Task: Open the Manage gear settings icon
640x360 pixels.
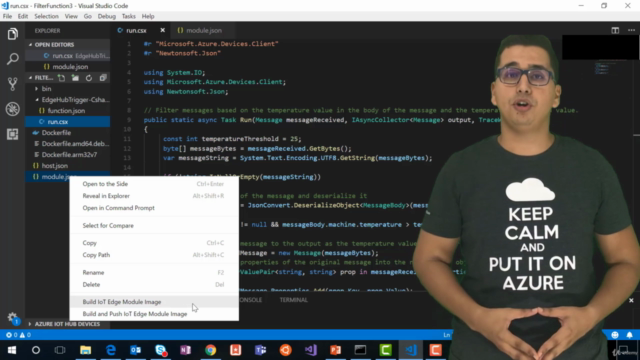Action: click(x=13, y=318)
